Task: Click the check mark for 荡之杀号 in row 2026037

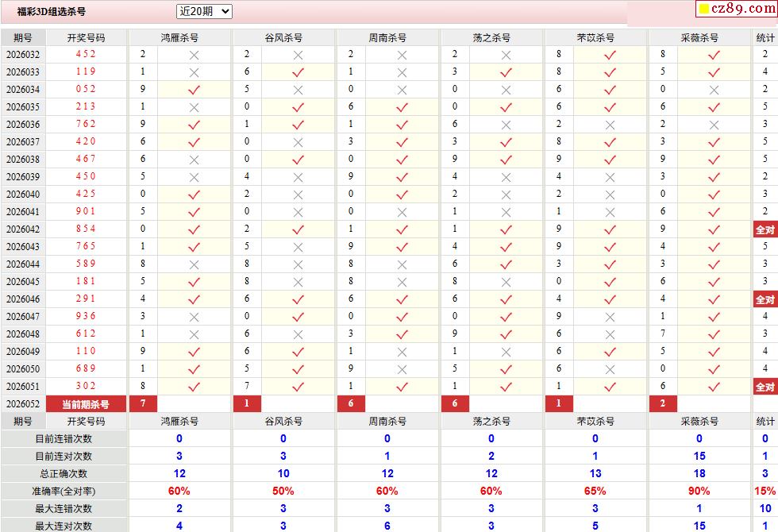Action: [506, 142]
